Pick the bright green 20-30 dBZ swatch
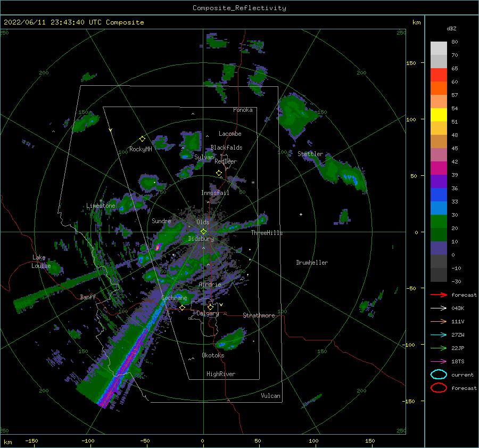The width and height of the screenshot is (479, 448). [x=439, y=222]
